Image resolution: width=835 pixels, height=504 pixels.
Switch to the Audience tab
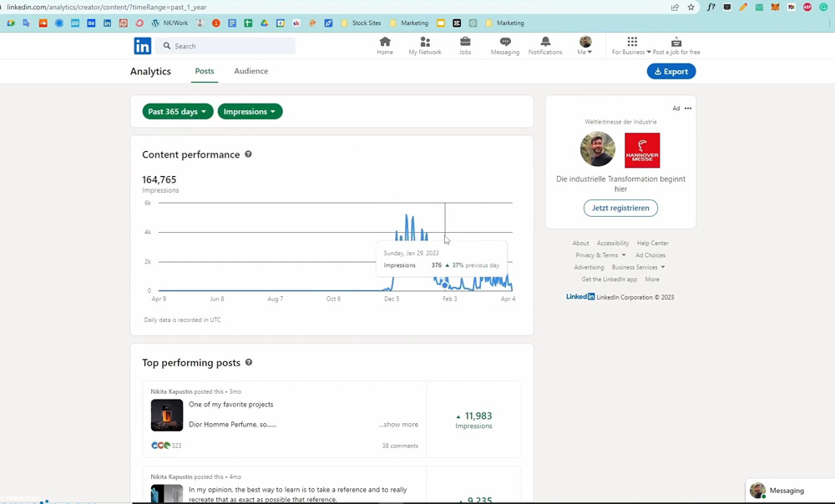coord(250,71)
